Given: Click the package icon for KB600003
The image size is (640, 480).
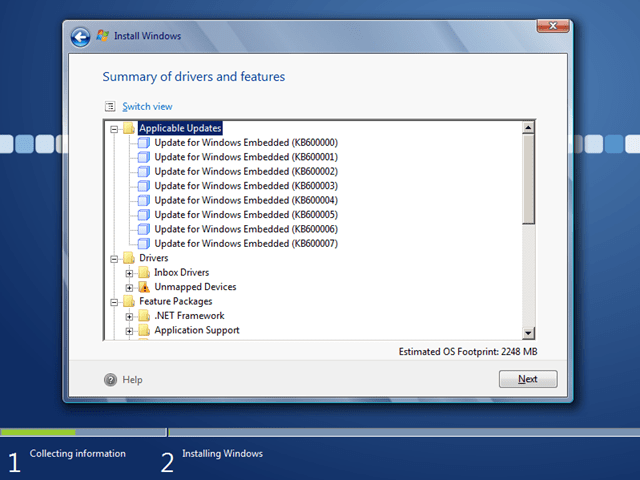Looking at the screenshot, I should coord(144,186).
